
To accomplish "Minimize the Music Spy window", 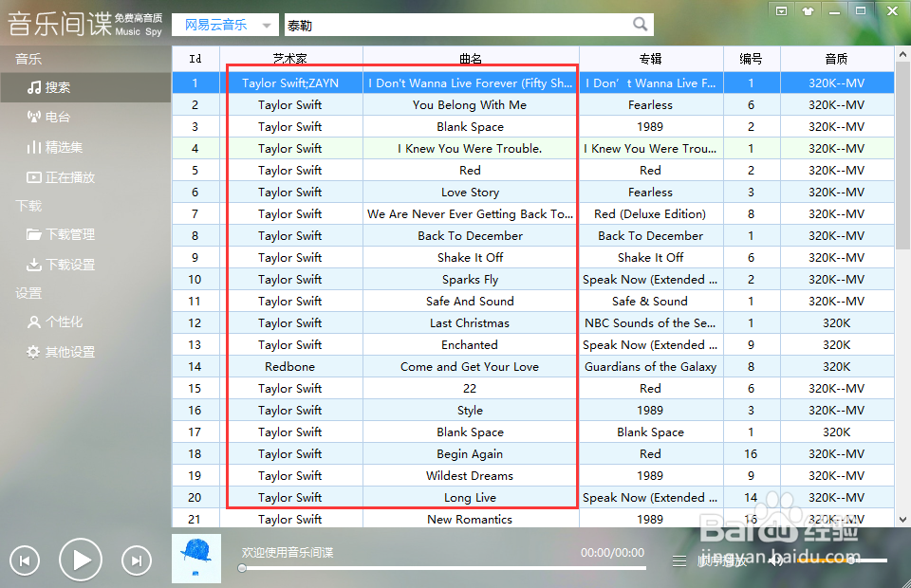I will 834,11.
